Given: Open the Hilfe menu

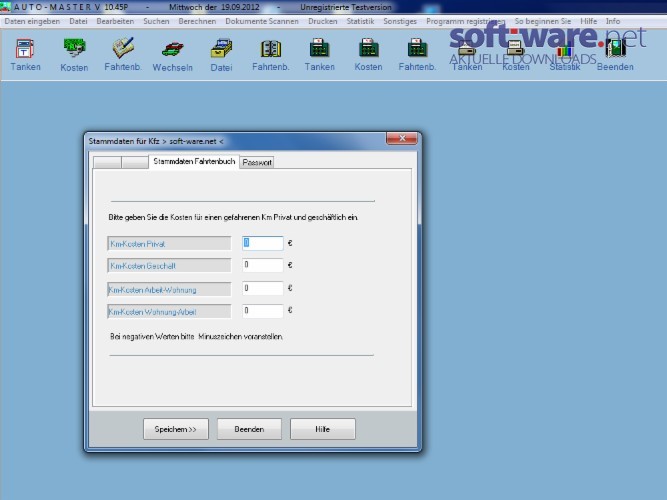Looking at the screenshot, I should 588,21.
